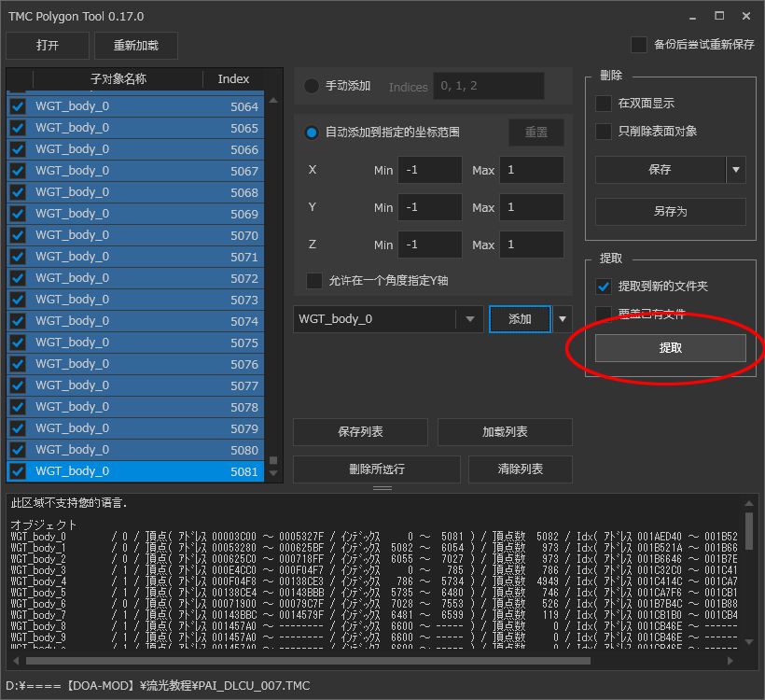Click the Y Max input field
This screenshot has height=700, width=765.
(x=532, y=207)
